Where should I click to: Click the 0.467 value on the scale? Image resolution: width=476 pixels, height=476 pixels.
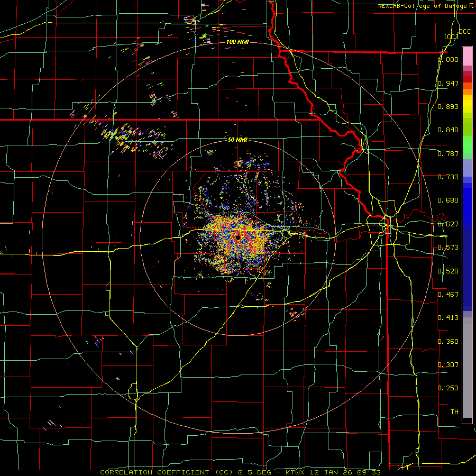tap(448, 294)
